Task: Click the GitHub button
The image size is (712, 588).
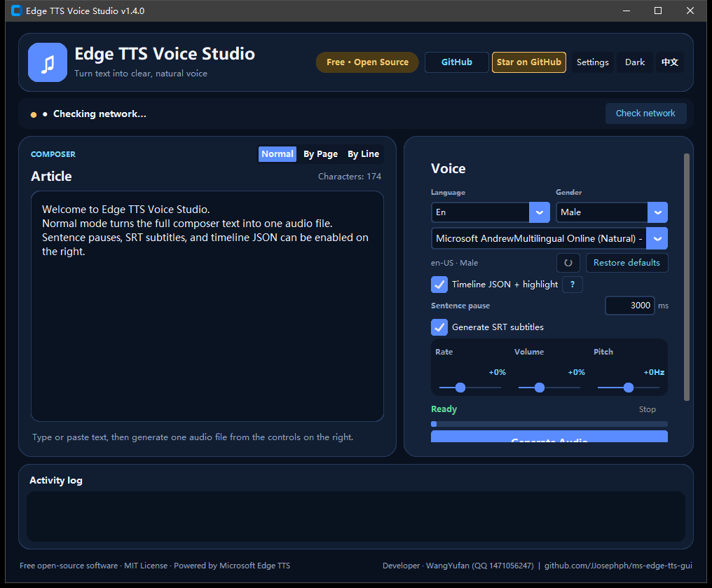Action: pos(457,62)
